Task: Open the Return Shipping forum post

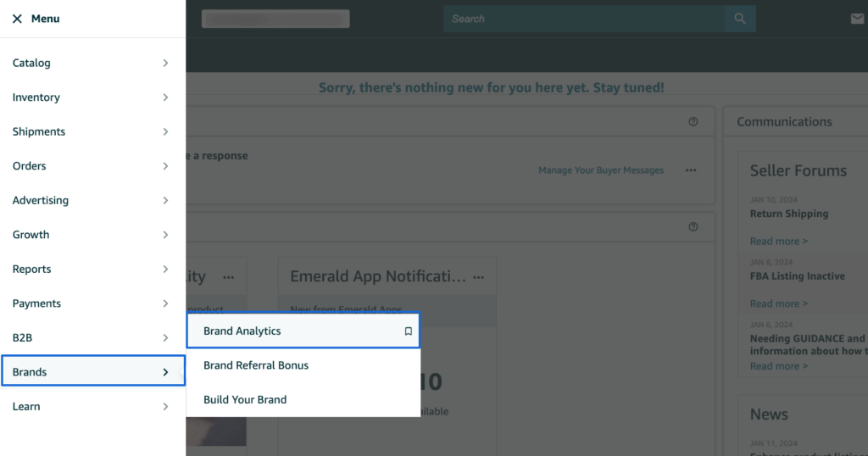Action: click(789, 214)
